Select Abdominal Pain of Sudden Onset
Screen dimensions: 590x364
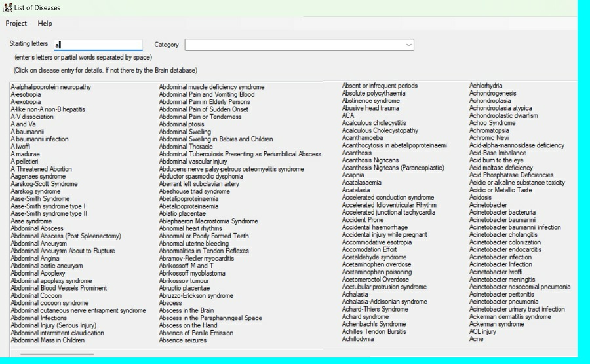pos(204,109)
